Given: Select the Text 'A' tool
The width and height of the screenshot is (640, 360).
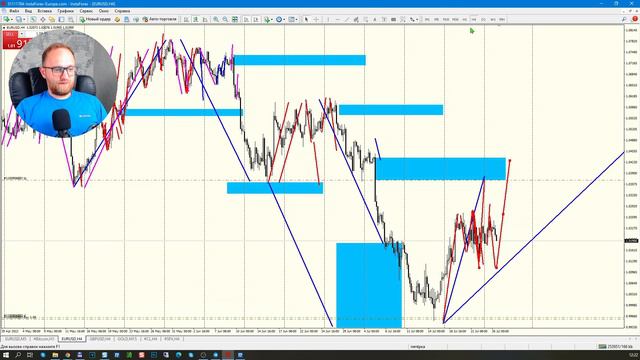Looking at the screenshot, I should [375, 19].
